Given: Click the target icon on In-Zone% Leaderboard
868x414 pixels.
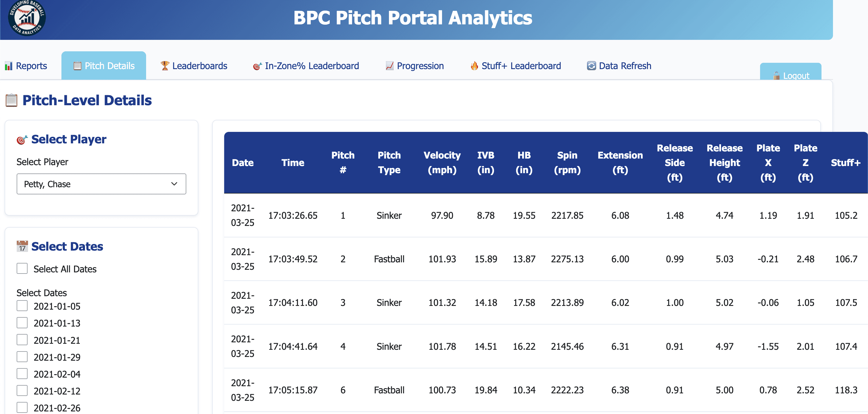Looking at the screenshot, I should coord(257,66).
